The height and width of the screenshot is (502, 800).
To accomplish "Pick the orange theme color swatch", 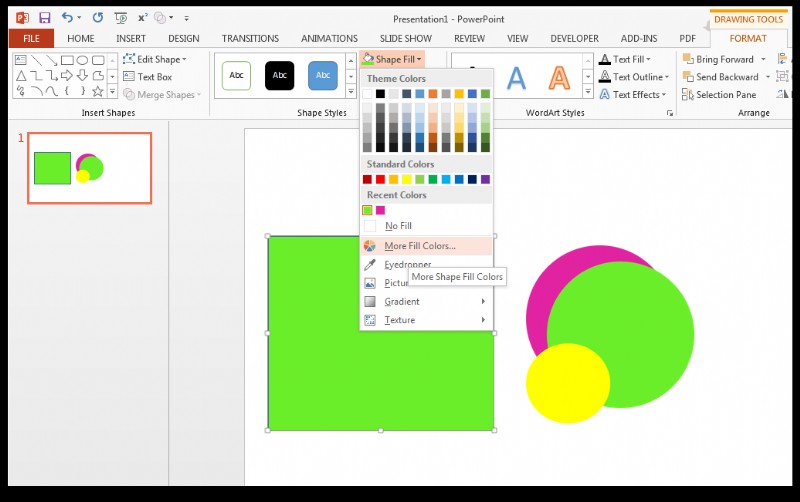I will pyautogui.click(x=433, y=94).
